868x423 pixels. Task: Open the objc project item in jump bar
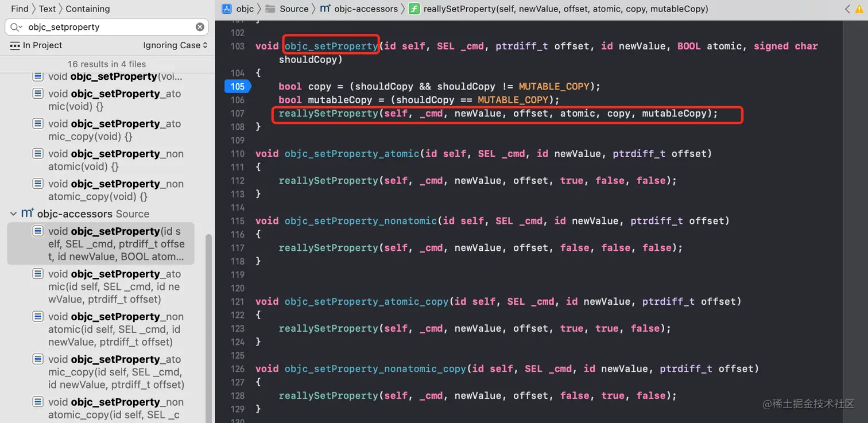pos(245,9)
